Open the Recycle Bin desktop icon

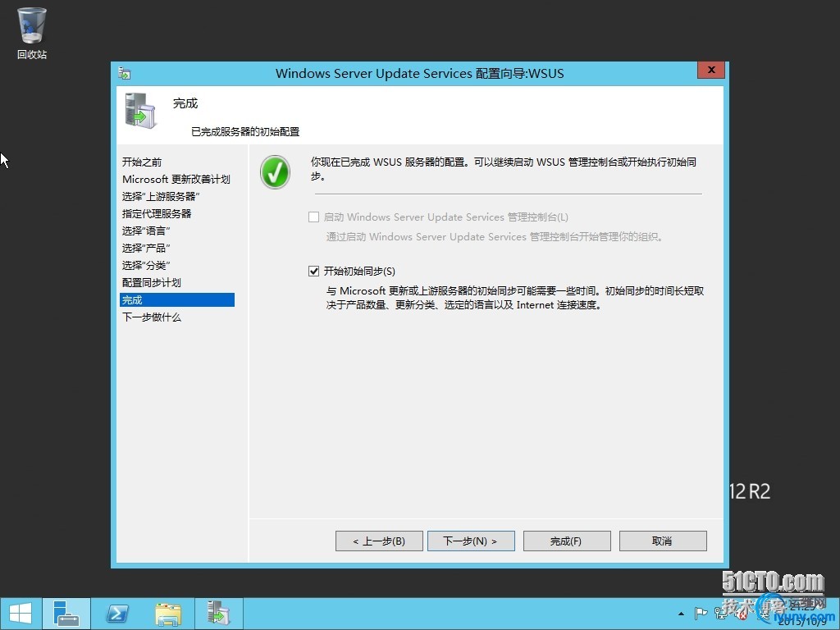pos(32,33)
